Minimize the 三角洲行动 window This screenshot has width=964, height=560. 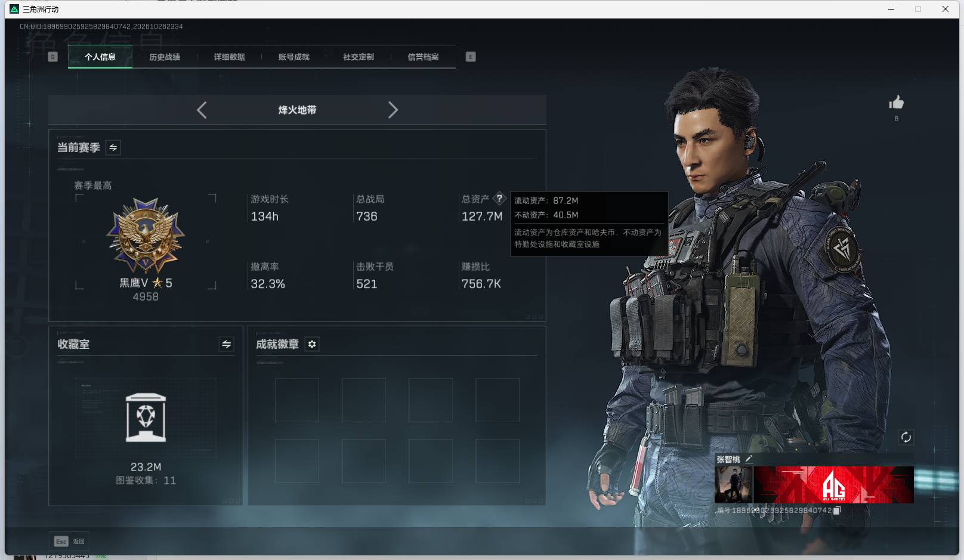[891, 9]
